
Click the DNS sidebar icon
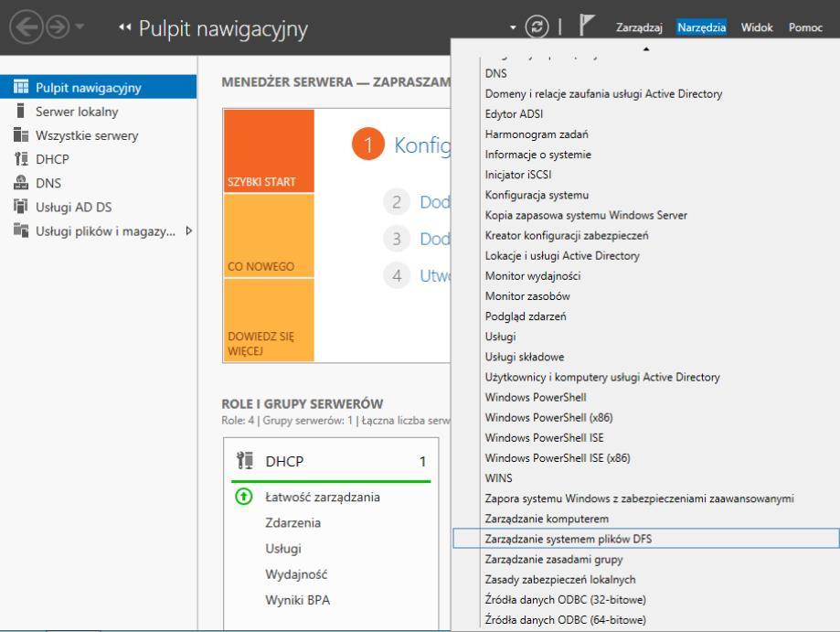pyautogui.click(x=21, y=183)
